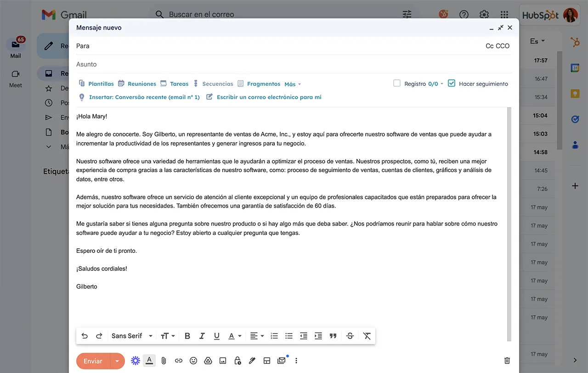Open the attach files paperclip icon
Screen dimensions: 588x373
[164, 361]
